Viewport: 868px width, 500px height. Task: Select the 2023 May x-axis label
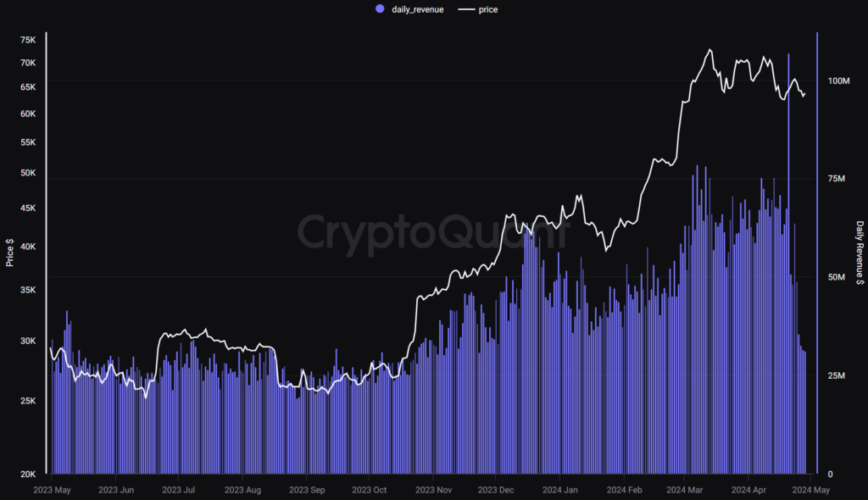(53, 489)
